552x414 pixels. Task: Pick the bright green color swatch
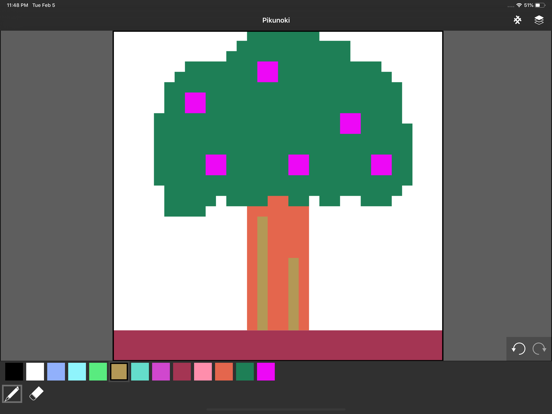(98, 372)
